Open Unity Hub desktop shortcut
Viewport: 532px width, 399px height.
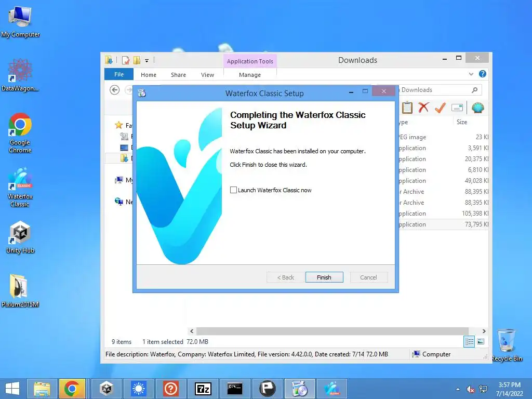click(20, 237)
